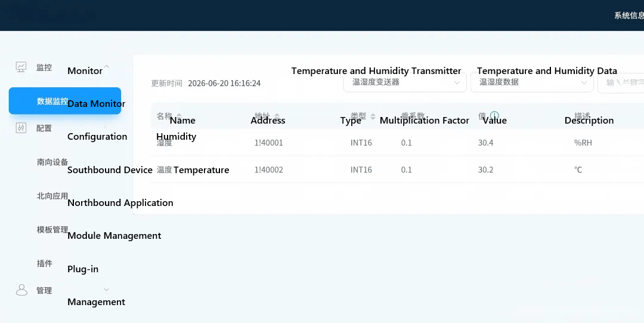Screen dimensions: 644x323
Task: Sort by 类型 column arrows
Action: pyautogui.click(x=373, y=116)
